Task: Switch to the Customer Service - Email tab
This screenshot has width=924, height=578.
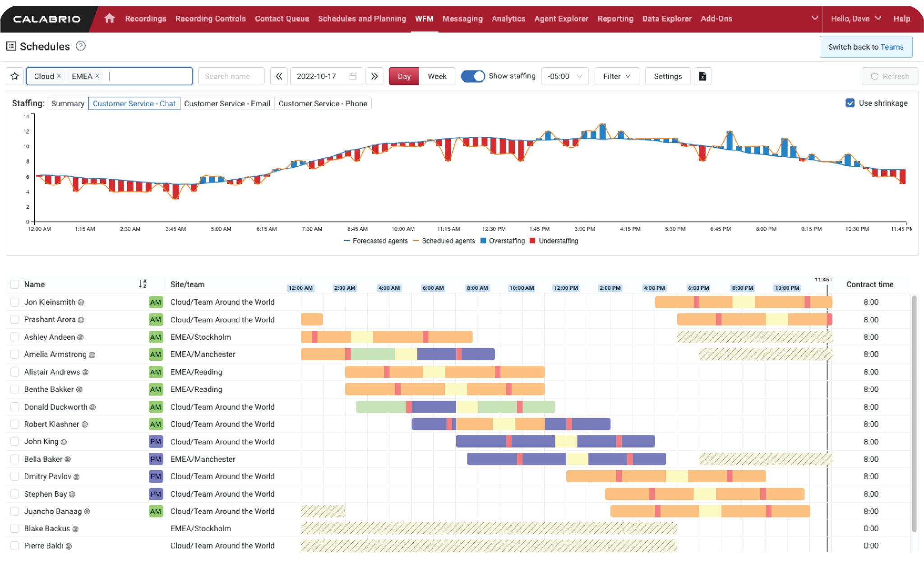Action: tap(227, 103)
